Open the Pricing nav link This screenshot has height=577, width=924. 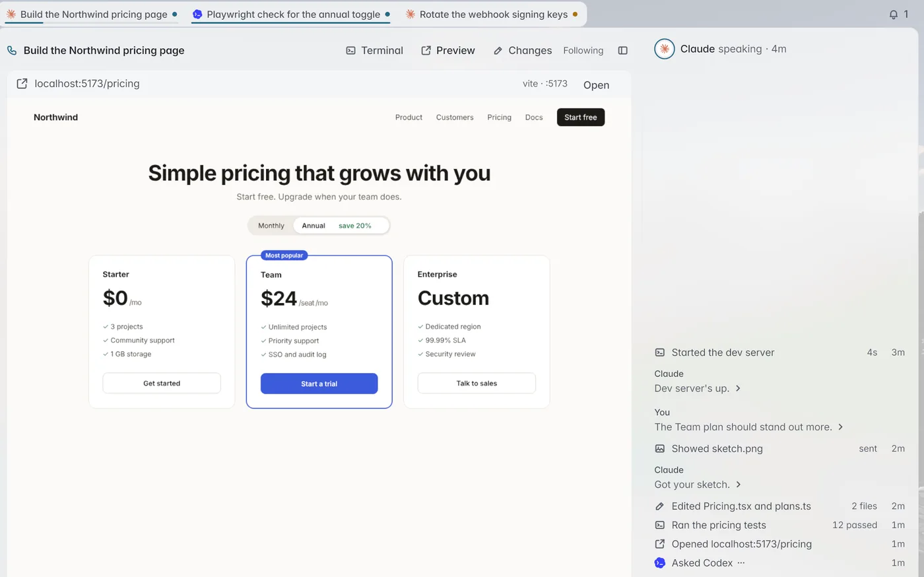coord(499,118)
